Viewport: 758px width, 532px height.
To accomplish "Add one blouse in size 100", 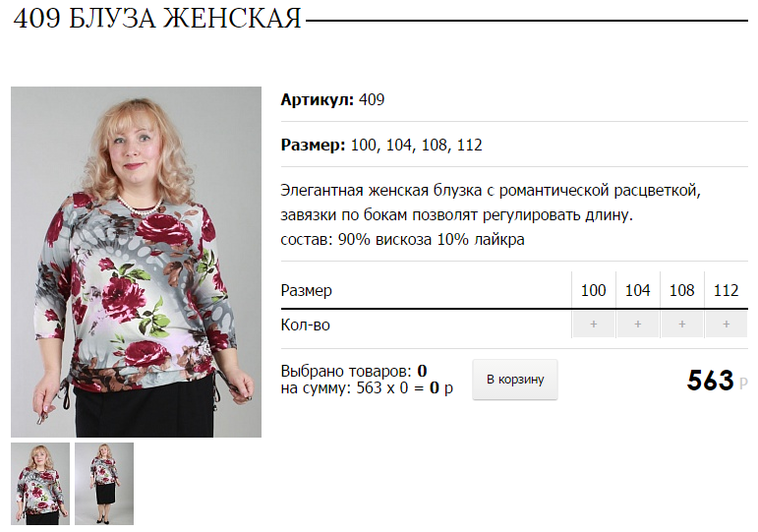I will (x=594, y=325).
